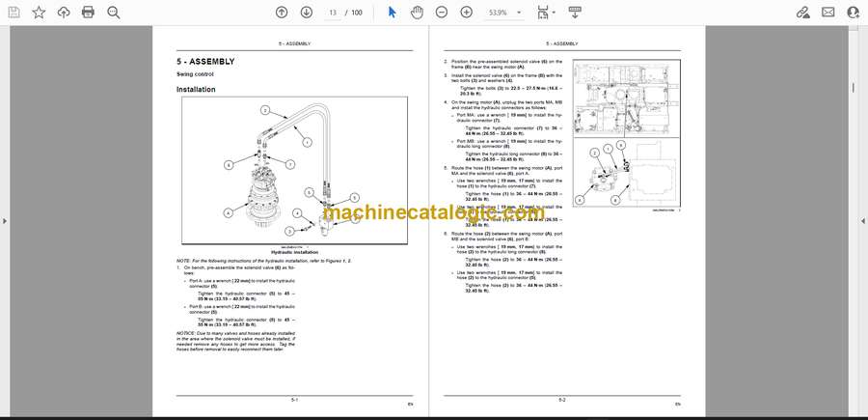Share a link to the file
868x420 pixels.
[802, 13]
